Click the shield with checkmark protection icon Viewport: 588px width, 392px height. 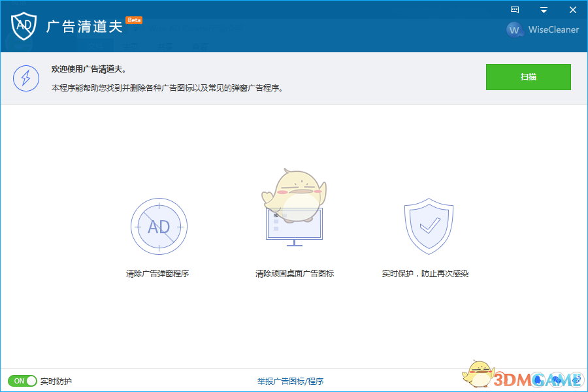coord(429,225)
